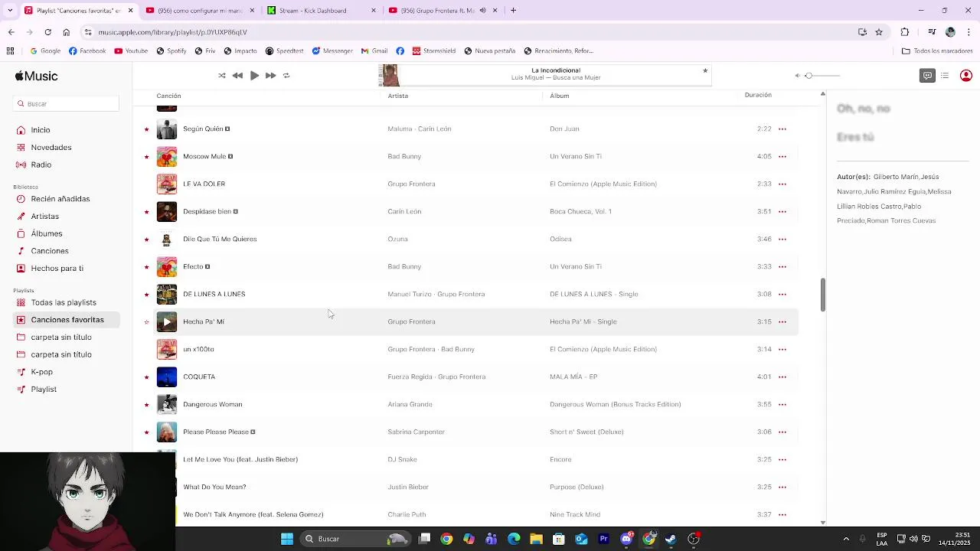Toggle repeat mode
This screenshot has height=551, width=980.
(286, 76)
